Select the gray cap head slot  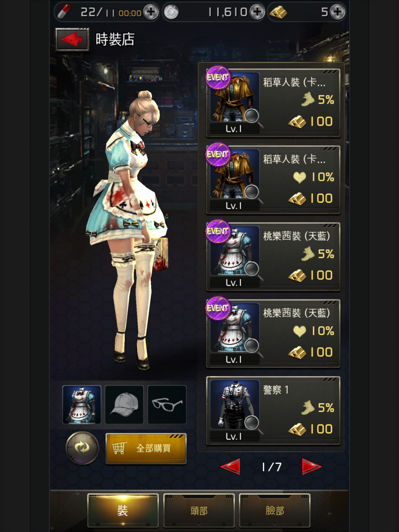124,405
